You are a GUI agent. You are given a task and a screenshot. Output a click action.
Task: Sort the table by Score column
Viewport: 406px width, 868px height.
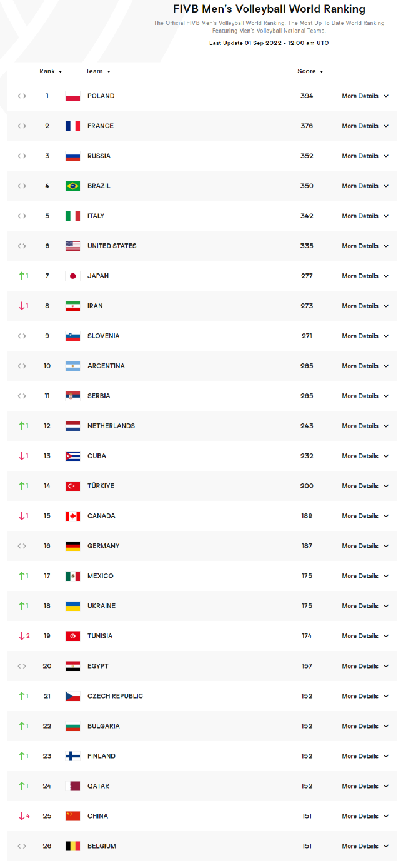coord(310,71)
